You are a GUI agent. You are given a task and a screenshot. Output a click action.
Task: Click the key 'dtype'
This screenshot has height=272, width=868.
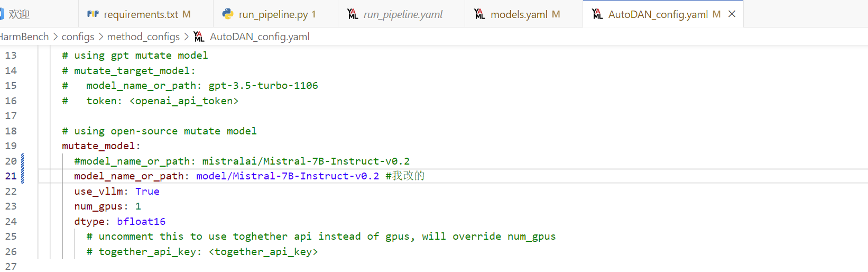(89, 221)
